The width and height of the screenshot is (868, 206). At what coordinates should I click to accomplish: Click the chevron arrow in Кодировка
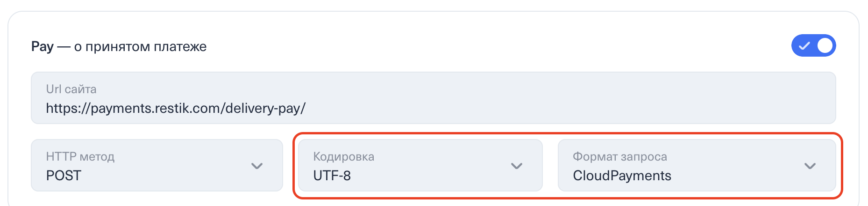coord(517,166)
